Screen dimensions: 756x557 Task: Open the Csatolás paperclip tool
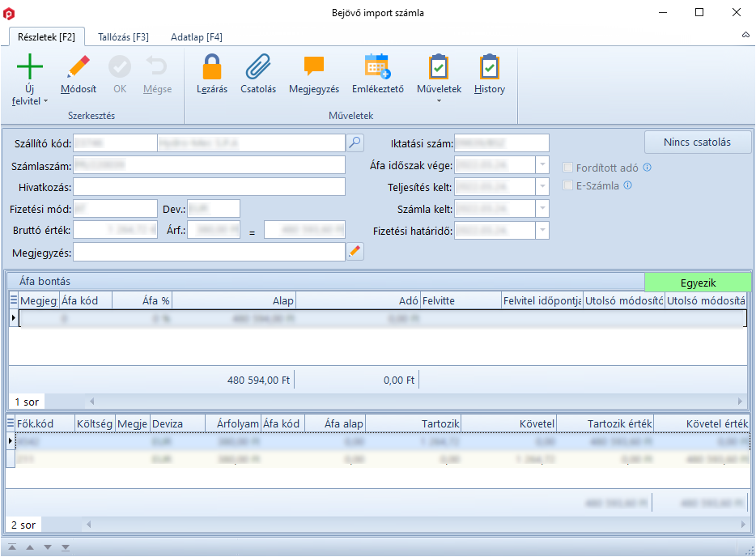tap(258, 67)
